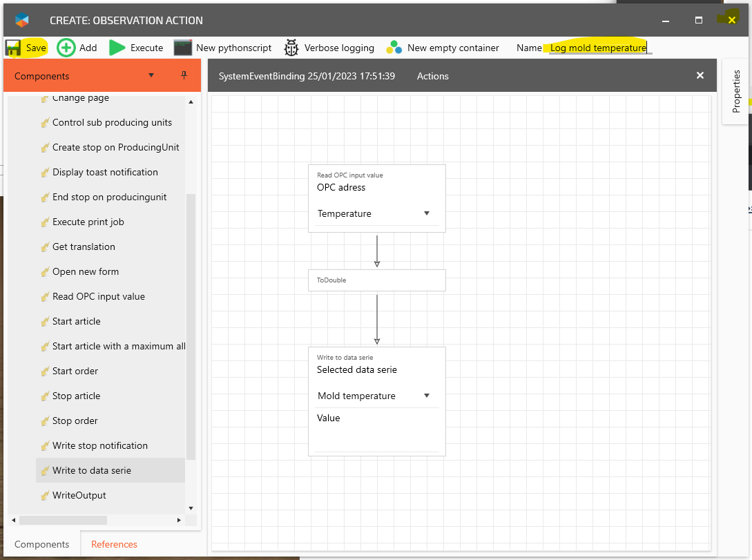Select Read OPC input value component
Image resolution: width=752 pixels, height=560 pixels.
(98, 296)
